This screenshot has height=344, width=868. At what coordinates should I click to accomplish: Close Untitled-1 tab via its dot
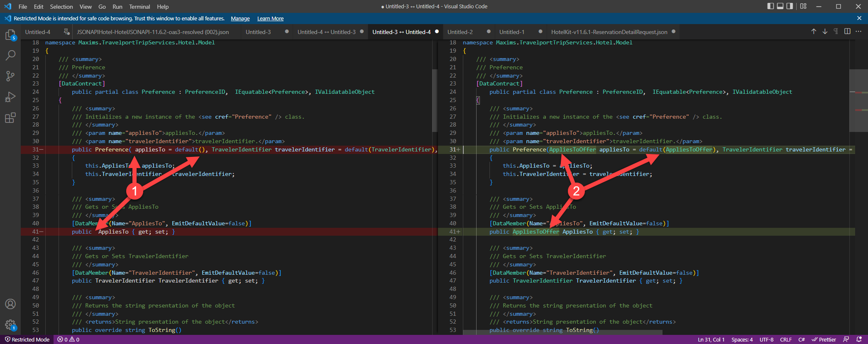point(540,32)
